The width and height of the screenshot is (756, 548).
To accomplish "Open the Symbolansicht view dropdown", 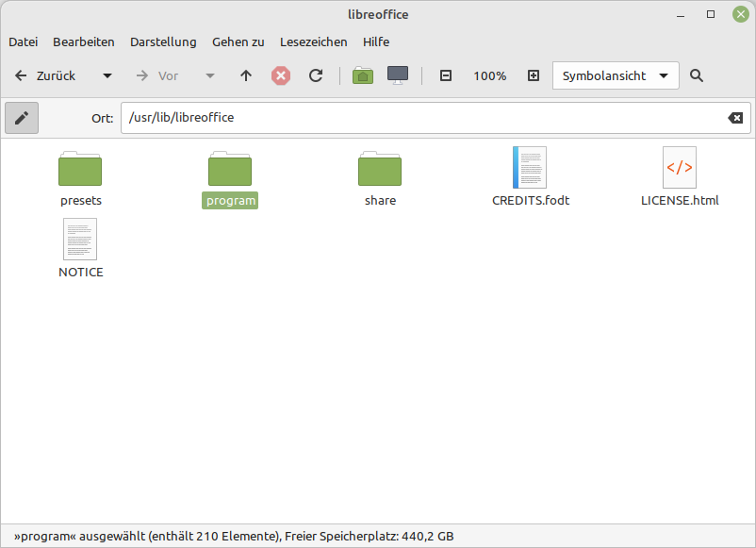I will (616, 75).
